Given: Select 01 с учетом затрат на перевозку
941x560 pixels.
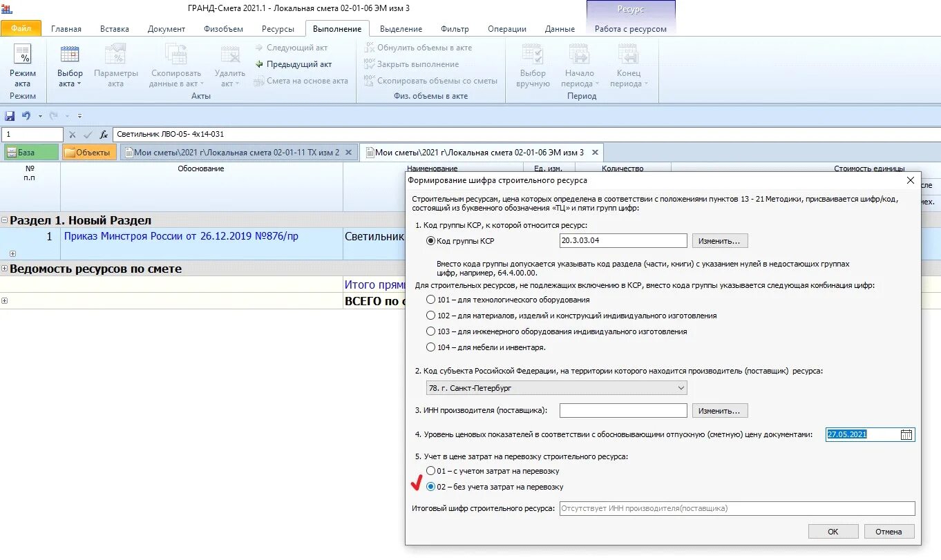Looking at the screenshot, I should point(431,471).
